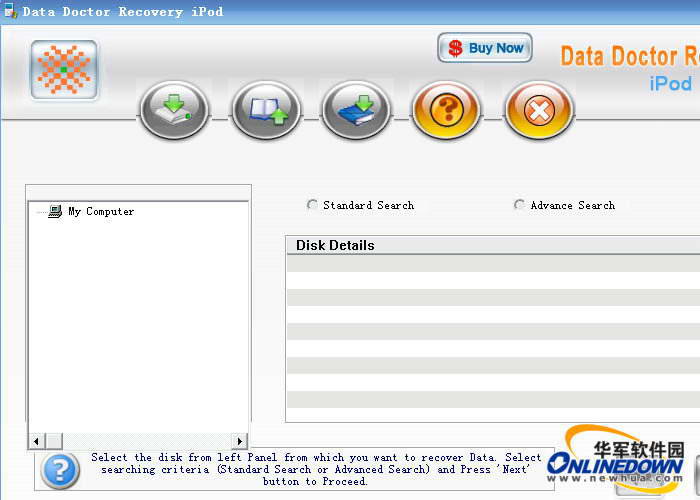Screen dimensions: 700x500
Task: Click the blue question mark info icon
Action: (60, 470)
